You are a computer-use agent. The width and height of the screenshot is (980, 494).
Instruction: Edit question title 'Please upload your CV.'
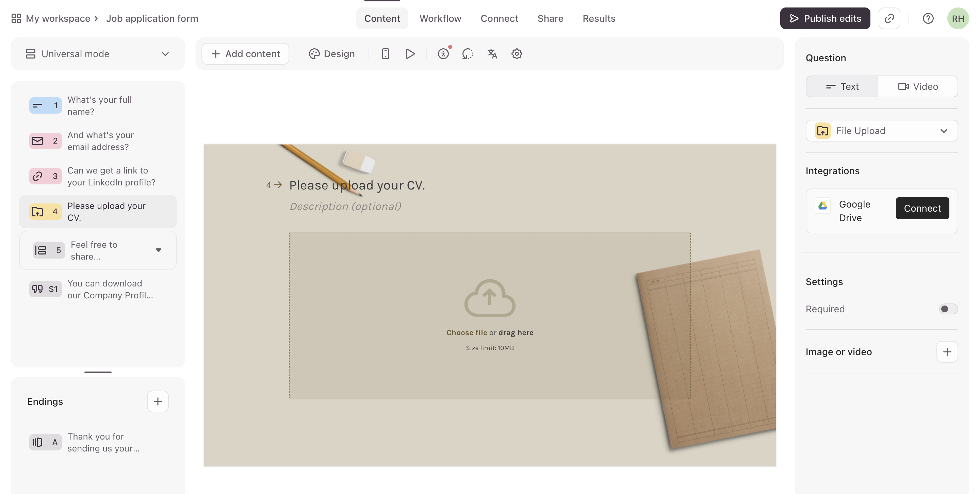coord(357,185)
